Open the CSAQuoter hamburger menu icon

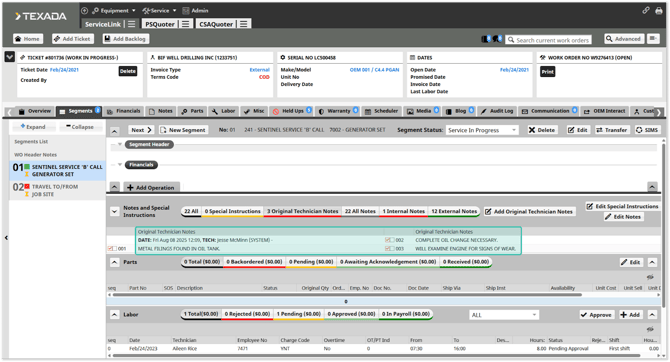[x=244, y=24]
